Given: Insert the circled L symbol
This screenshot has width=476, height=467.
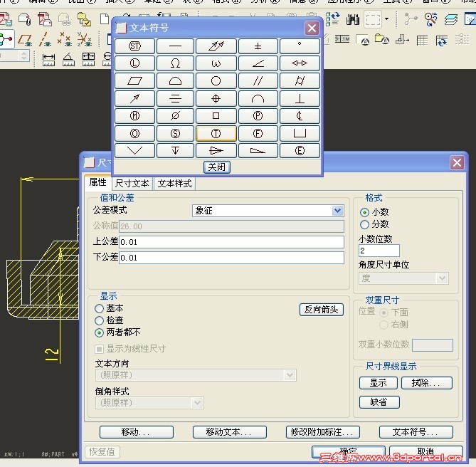Looking at the screenshot, I should [134, 63].
